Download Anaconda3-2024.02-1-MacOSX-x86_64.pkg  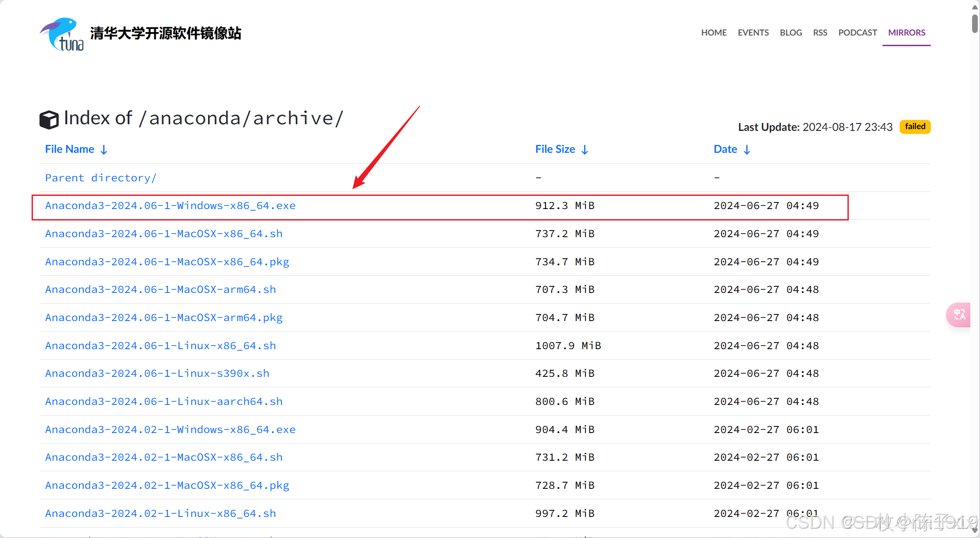(x=167, y=485)
